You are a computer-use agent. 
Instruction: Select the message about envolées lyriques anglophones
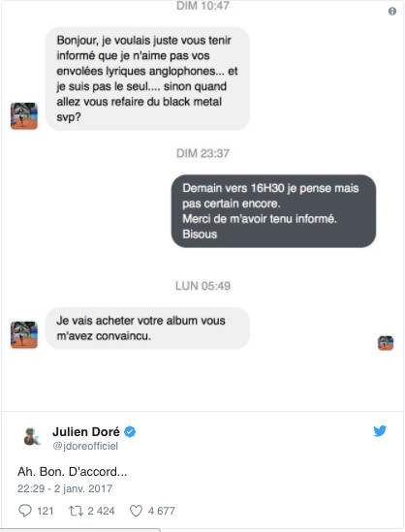point(147,78)
